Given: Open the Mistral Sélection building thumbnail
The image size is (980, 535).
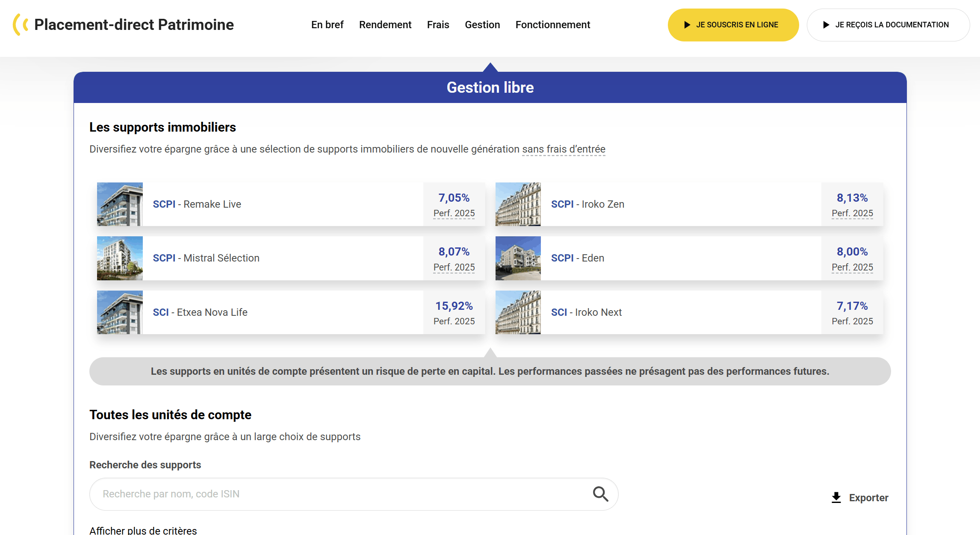Looking at the screenshot, I should [120, 258].
